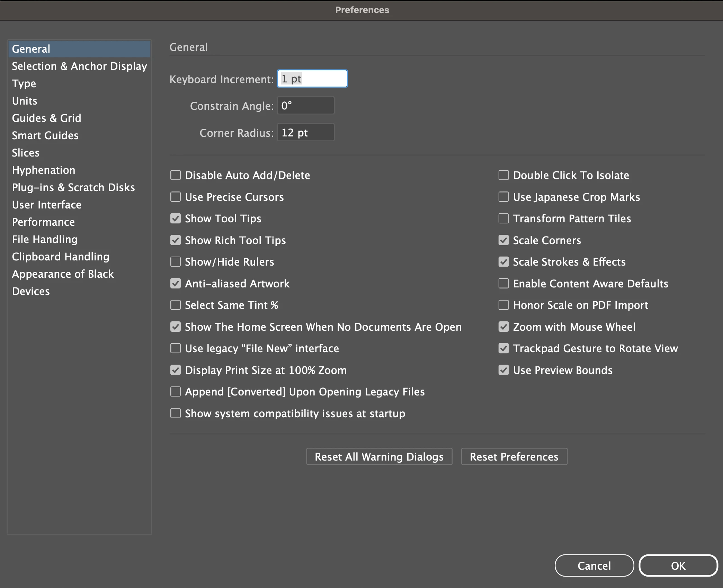723x588 pixels.
Task: Uncheck Show Tool Tips
Action: pos(176,219)
